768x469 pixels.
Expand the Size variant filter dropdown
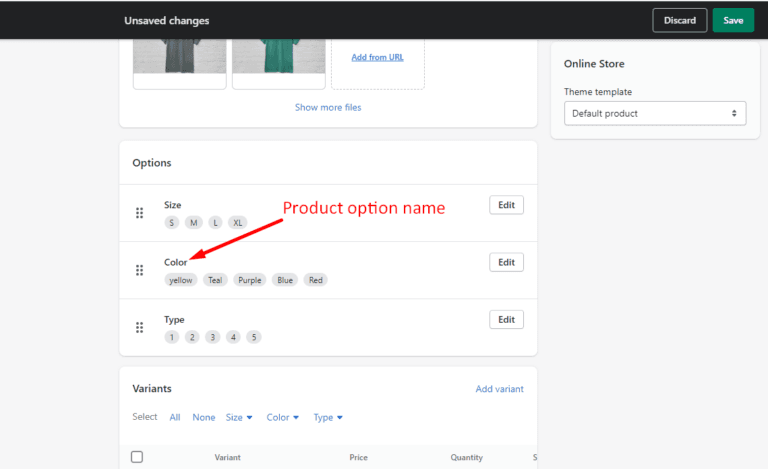point(239,417)
